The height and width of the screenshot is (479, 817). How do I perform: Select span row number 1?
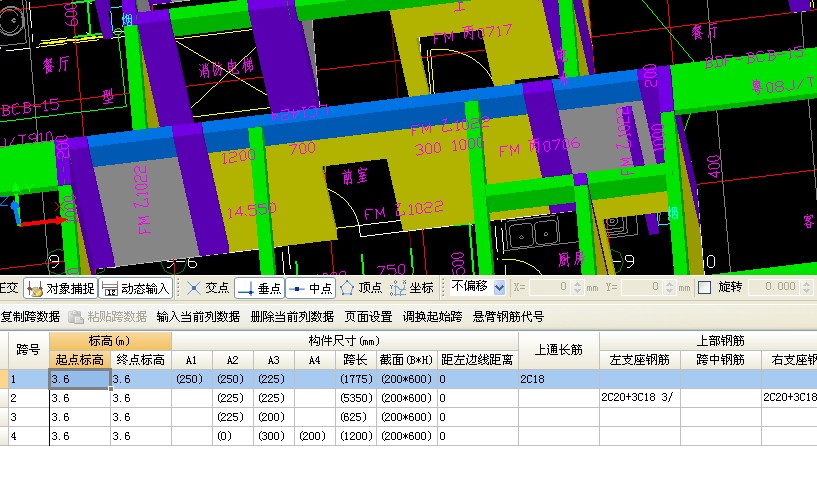[28, 379]
